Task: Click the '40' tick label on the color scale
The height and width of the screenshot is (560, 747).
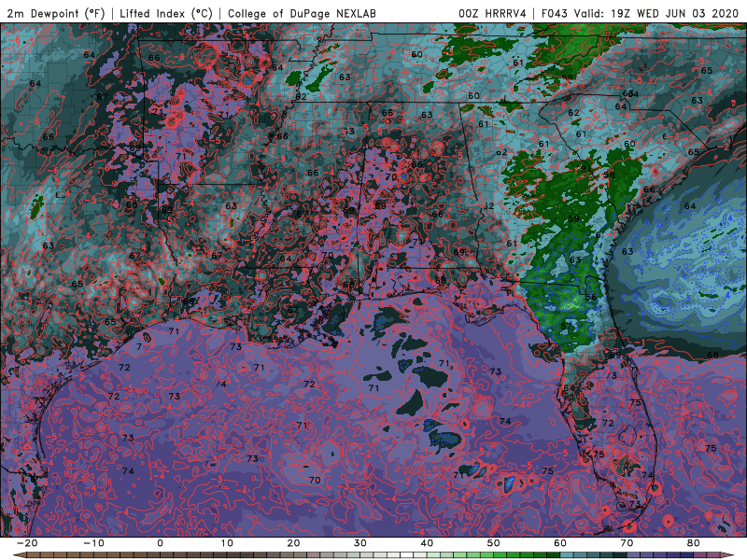Action: [x=427, y=543]
